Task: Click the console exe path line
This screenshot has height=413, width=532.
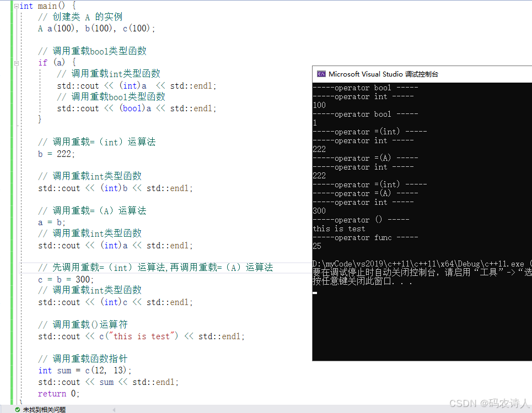Action: [422, 264]
